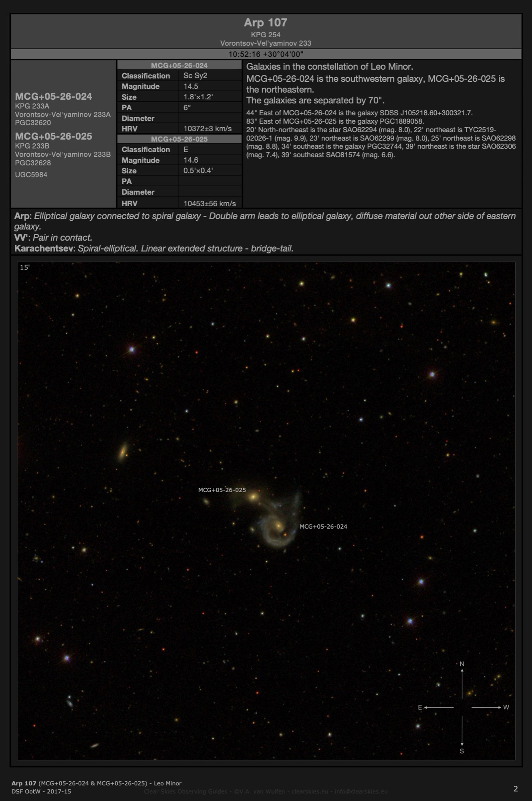Click the MCG+05-26-025 label in the image

tap(222, 490)
